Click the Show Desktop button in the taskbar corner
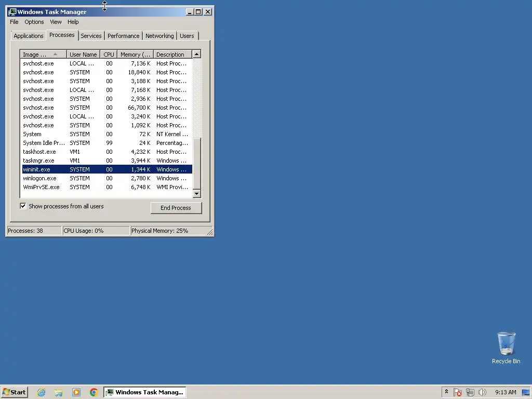The width and height of the screenshot is (532, 399). (526, 392)
